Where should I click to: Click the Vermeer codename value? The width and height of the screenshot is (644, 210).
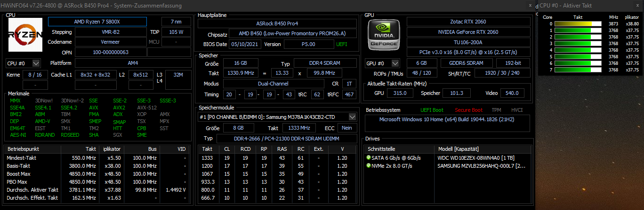click(x=110, y=42)
